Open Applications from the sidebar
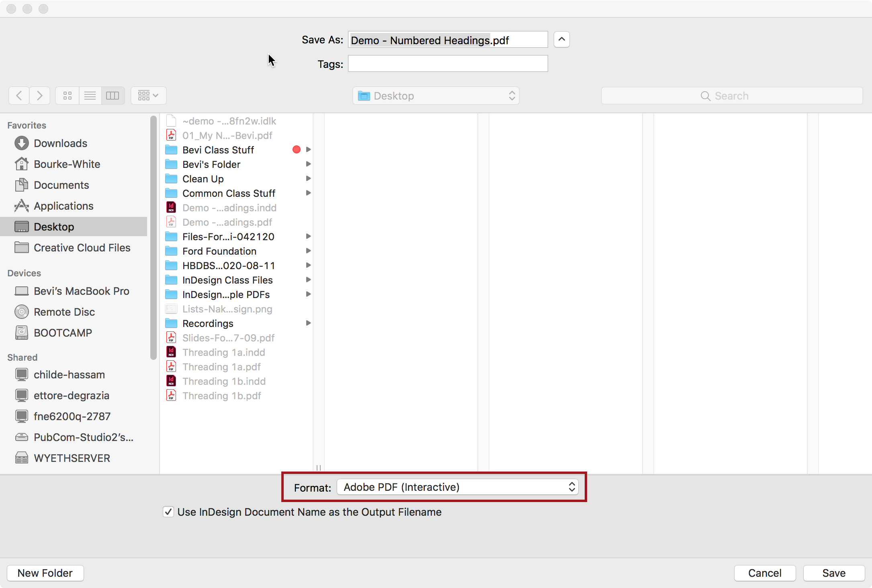Image resolution: width=872 pixels, height=588 pixels. click(x=63, y=206)
